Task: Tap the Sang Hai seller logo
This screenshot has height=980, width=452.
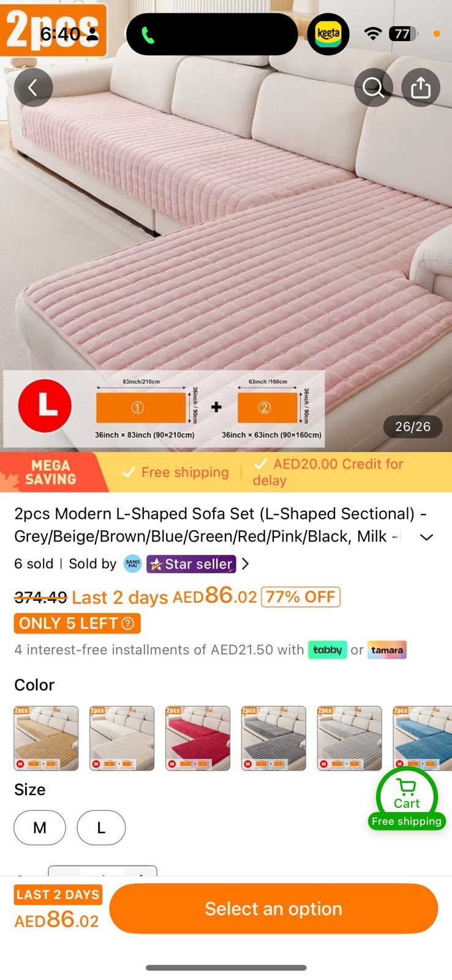Action: (132, 563)
